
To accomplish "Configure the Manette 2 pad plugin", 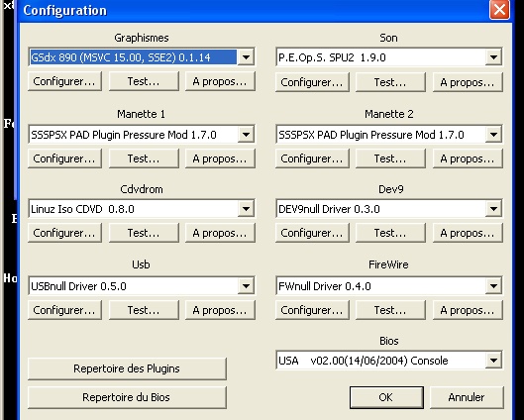I will 312,158.
